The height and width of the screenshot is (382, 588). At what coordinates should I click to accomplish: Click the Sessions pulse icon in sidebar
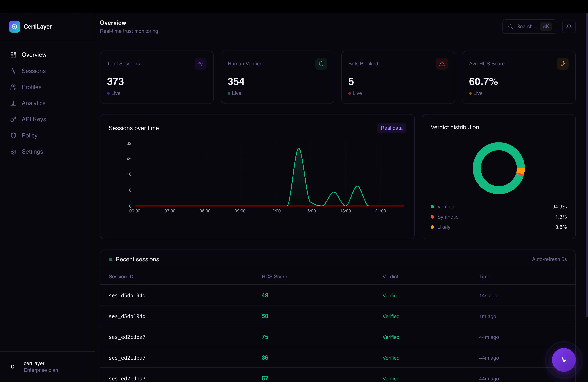point(13,71)
